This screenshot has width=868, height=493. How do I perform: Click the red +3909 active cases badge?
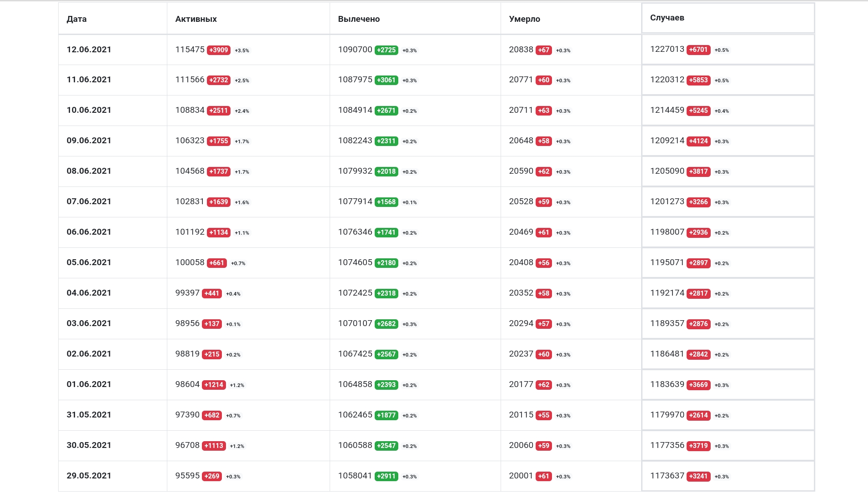219,50
